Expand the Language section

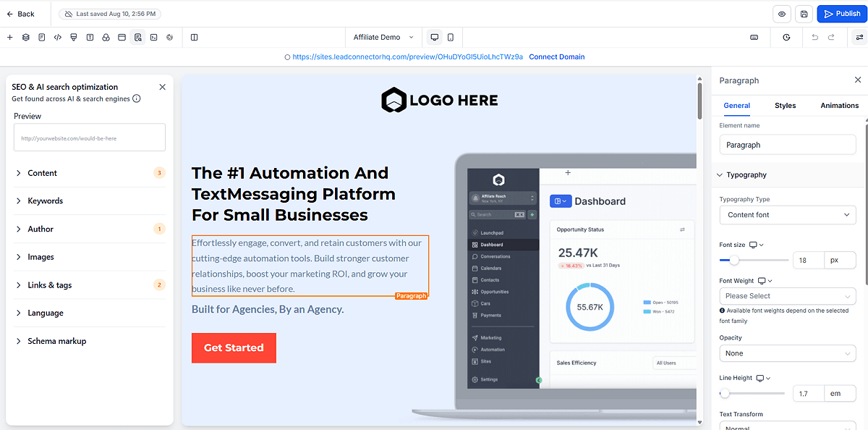click(x=90, y=313)
